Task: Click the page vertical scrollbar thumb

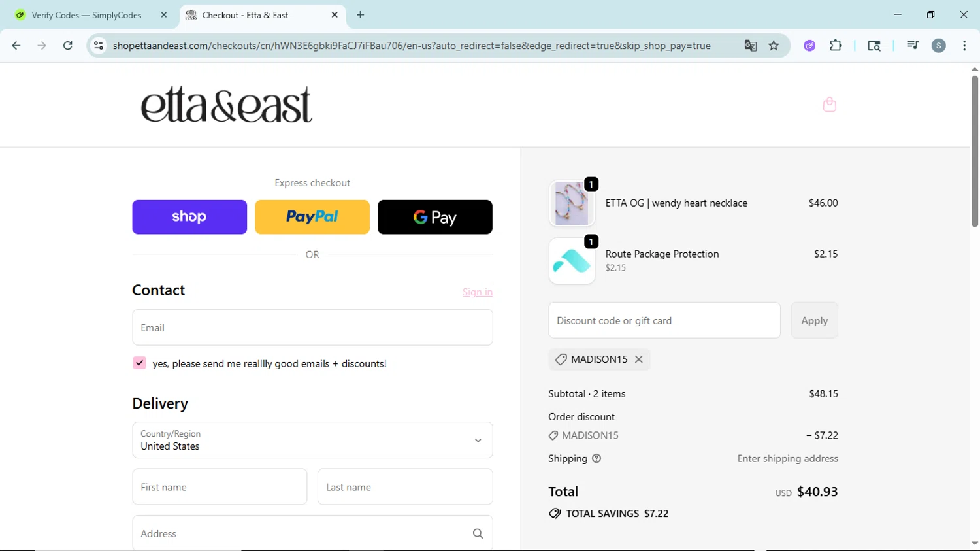Action: pos(974,152)
